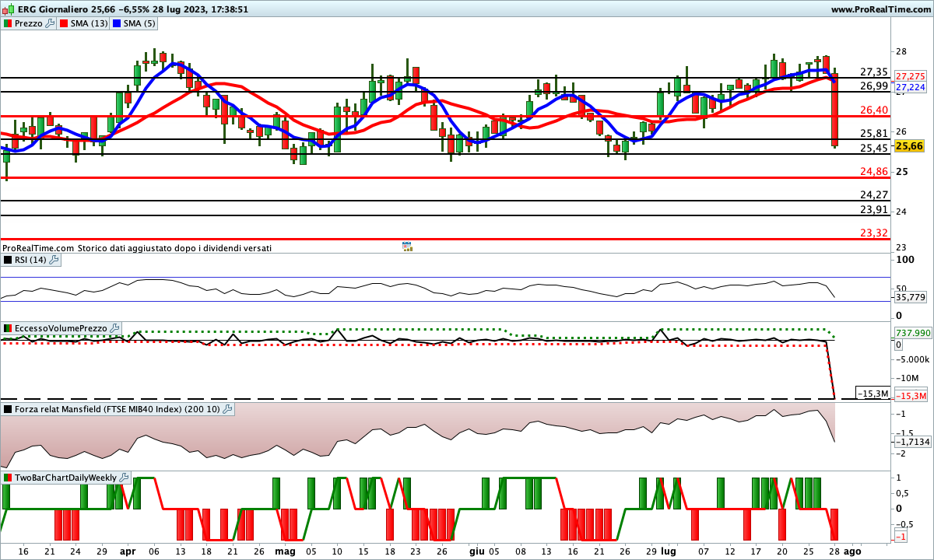Screen dimensions: 934x560
Task: Select the 23,91 horizontal level label
Action: [x=873, y=209]
